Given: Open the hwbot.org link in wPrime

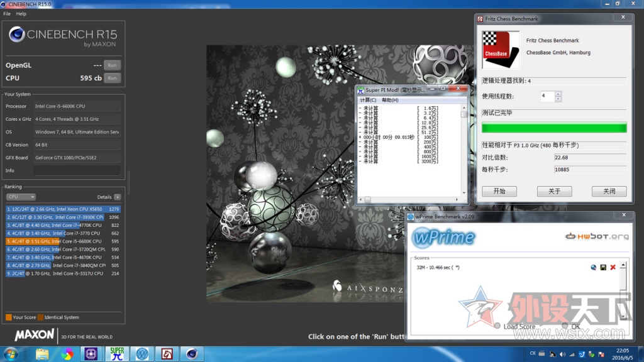Looking at the screenshot, I should 597,236.
